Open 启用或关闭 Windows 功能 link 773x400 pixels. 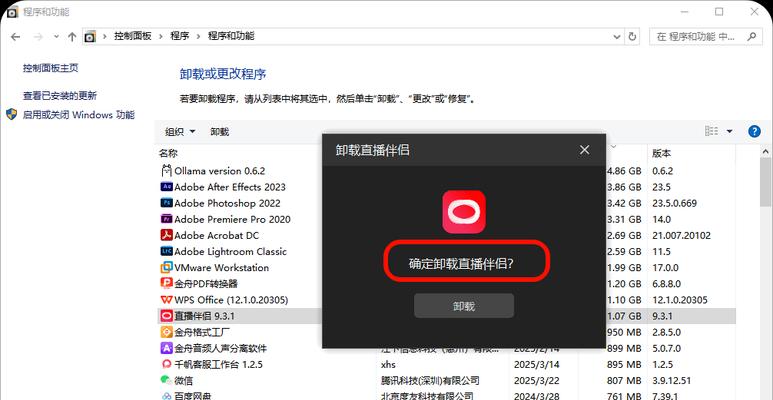click(78, 115)
